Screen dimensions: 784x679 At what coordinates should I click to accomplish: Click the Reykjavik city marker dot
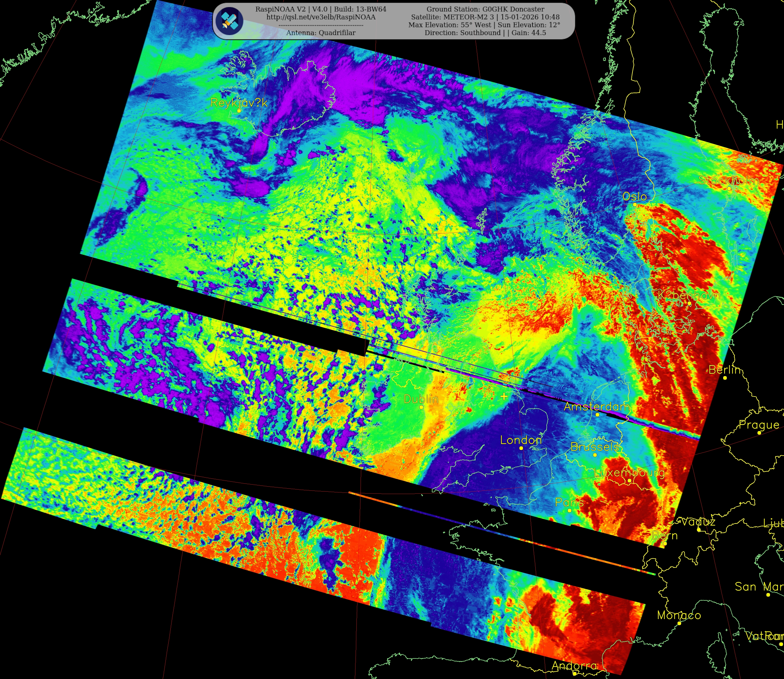click(x=239, y=111)
